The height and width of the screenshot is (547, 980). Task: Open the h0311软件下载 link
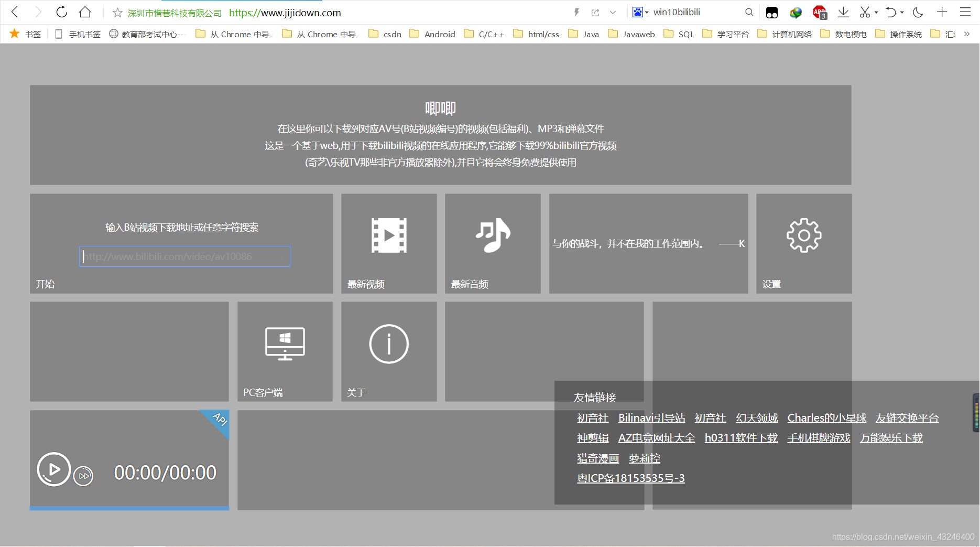pyautogui.click(x=741, y=438)
